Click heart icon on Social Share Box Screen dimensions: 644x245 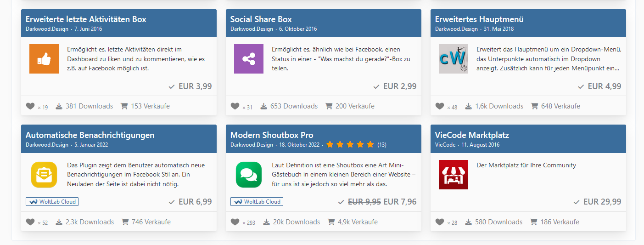coord(235,106)
